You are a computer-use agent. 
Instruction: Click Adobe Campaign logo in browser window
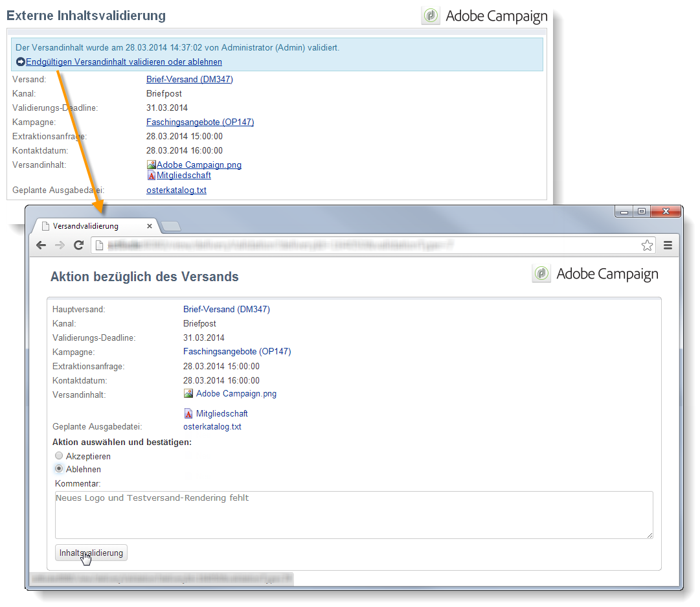point(595,273)
